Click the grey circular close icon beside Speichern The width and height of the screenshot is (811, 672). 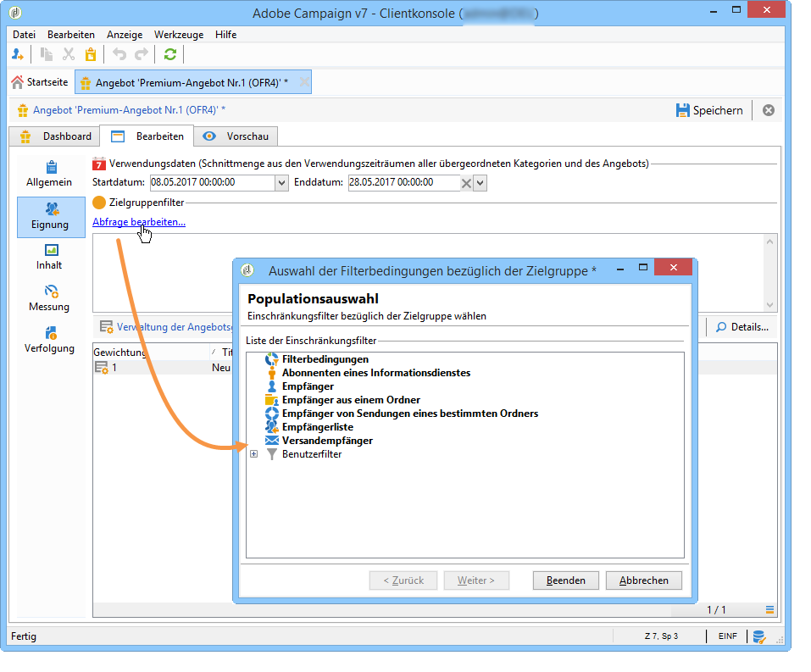[x=769, y=110]
